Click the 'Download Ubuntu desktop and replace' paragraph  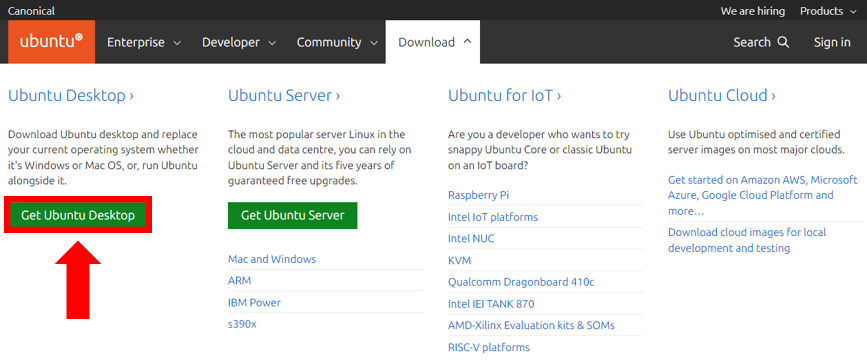[103, 158]
